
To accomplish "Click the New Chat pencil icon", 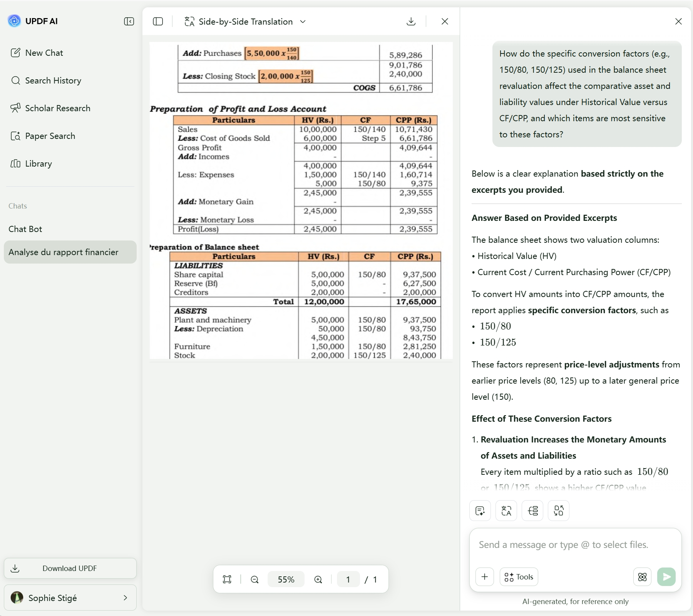I will coord(15,53).
